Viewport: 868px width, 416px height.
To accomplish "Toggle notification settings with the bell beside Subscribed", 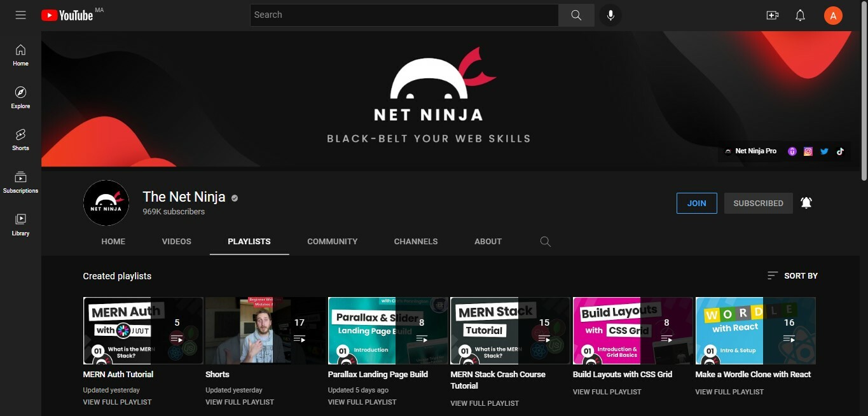I will point(806,202).
